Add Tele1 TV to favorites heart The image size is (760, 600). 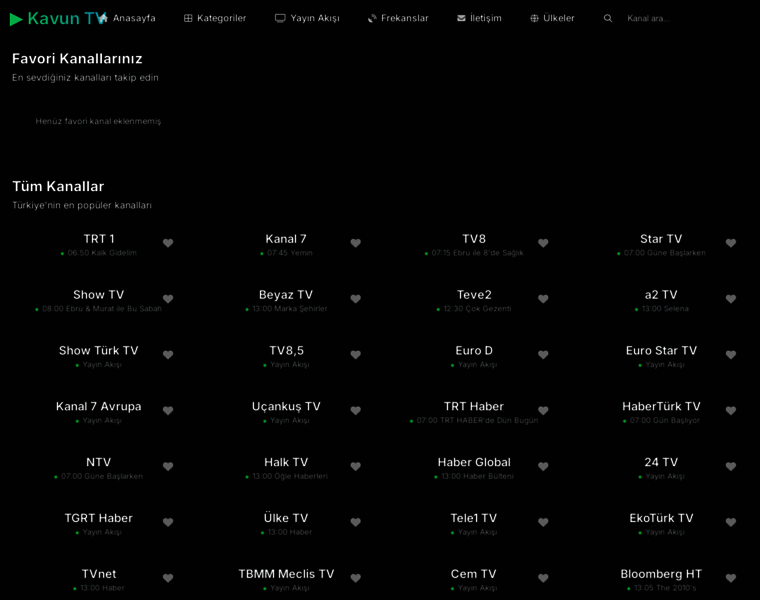pyautogui.click(x=543, y=522)
